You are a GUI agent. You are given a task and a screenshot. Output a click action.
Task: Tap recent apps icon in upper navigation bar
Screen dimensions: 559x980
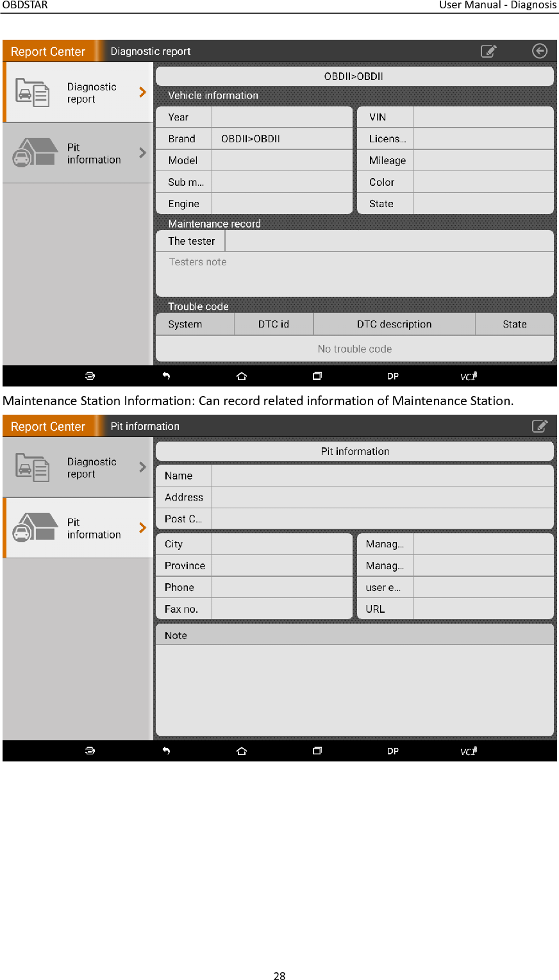coord(317,376)
